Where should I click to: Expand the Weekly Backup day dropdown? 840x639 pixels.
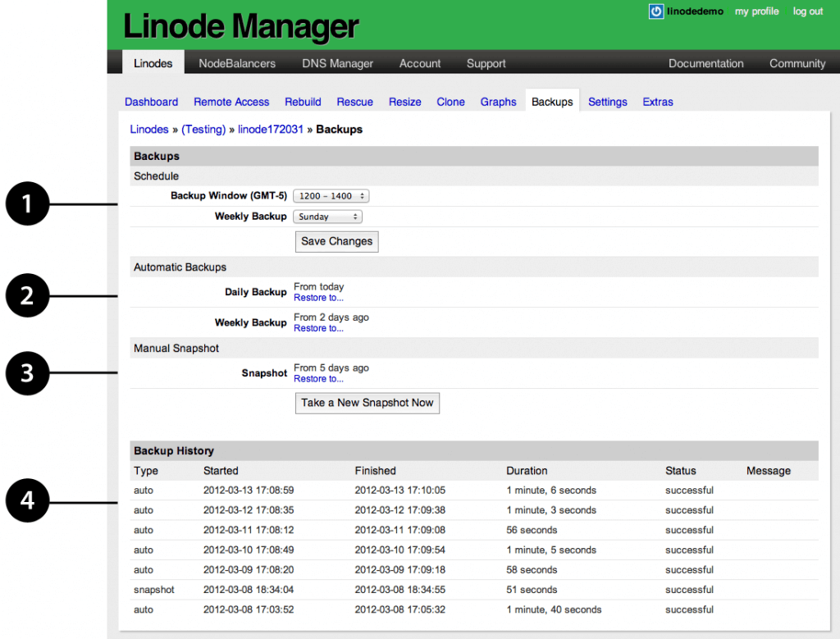(327, 217)
